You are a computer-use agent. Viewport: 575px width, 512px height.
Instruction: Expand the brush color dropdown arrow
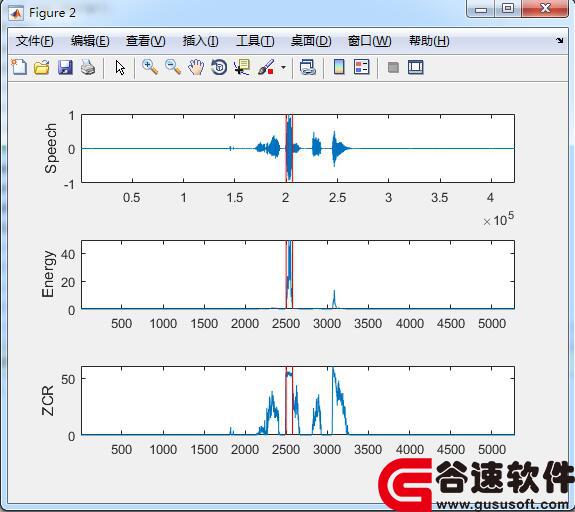(283, 67)
